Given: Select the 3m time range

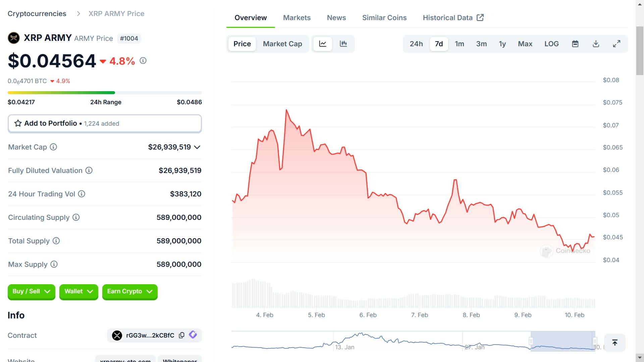Looking at the screenshot, I should 482,44.
